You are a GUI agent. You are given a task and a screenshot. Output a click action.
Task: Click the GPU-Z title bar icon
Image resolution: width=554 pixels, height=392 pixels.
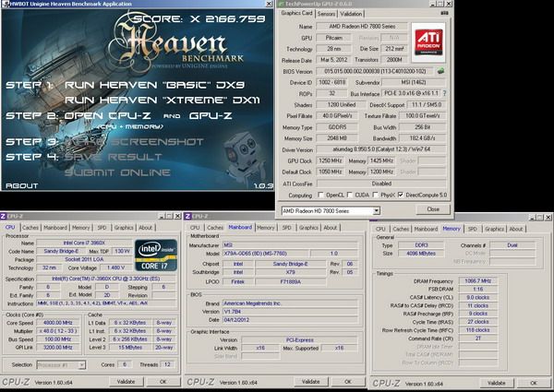(282, 4)
